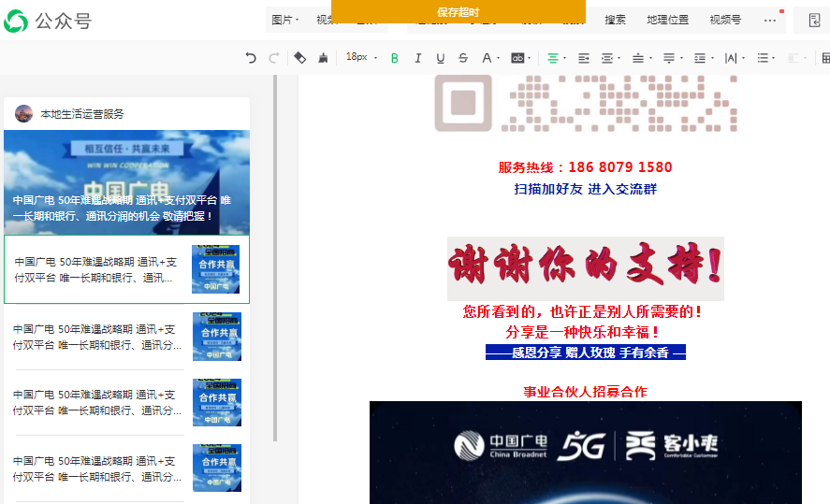Click the 保存超时 notification banner

[459, 11]
